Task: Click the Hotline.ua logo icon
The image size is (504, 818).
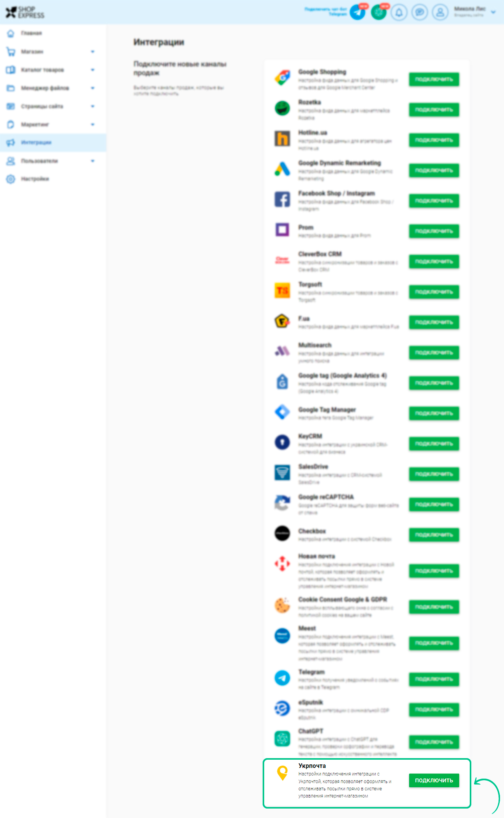Action: tap(282, 139)
